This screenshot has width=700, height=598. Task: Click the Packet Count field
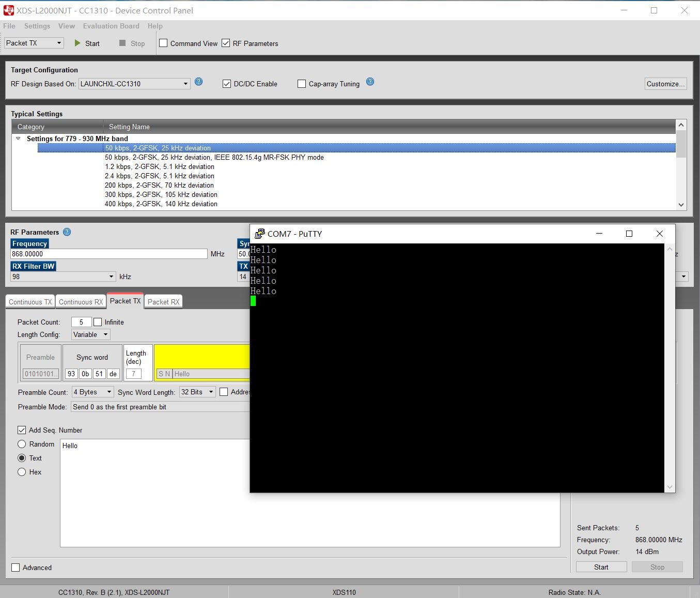point(81,322)
